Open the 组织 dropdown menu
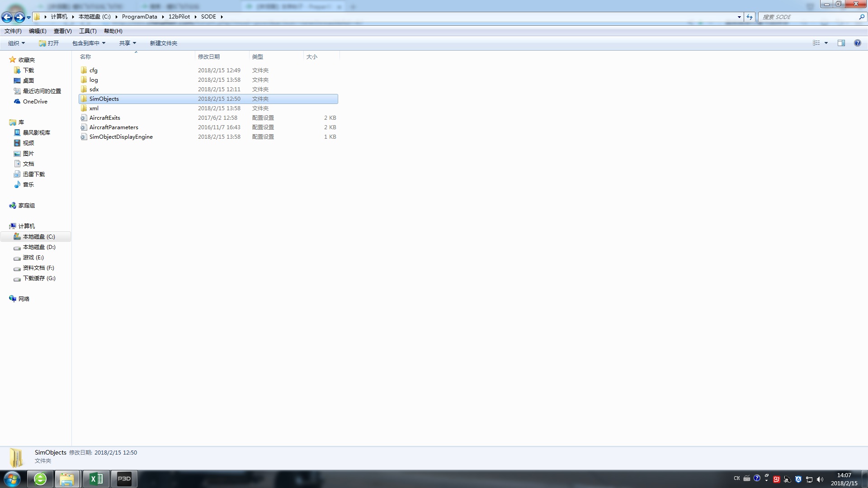The width and height of the screenshot is (868, 488). [16, 43]
